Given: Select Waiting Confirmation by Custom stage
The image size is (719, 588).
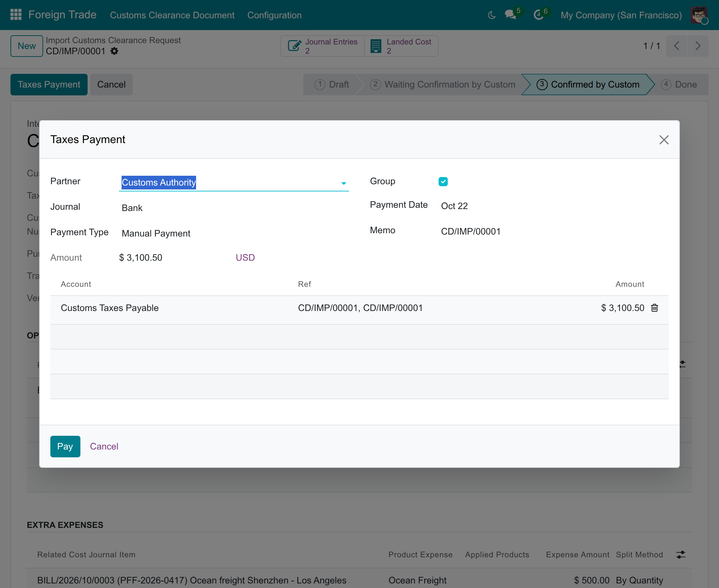Looking at the screenshot, I should [x=443, y=85].
